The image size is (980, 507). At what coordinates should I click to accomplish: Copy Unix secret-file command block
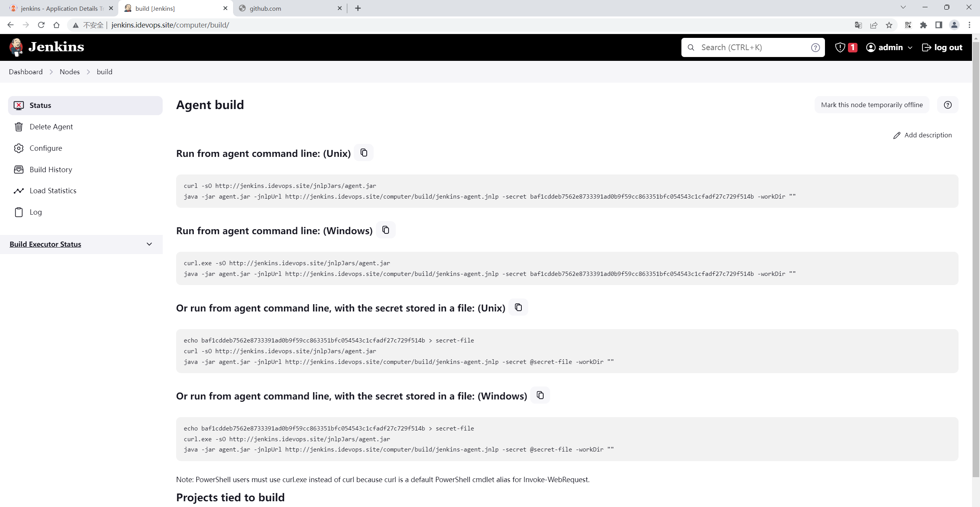point(518,307)
